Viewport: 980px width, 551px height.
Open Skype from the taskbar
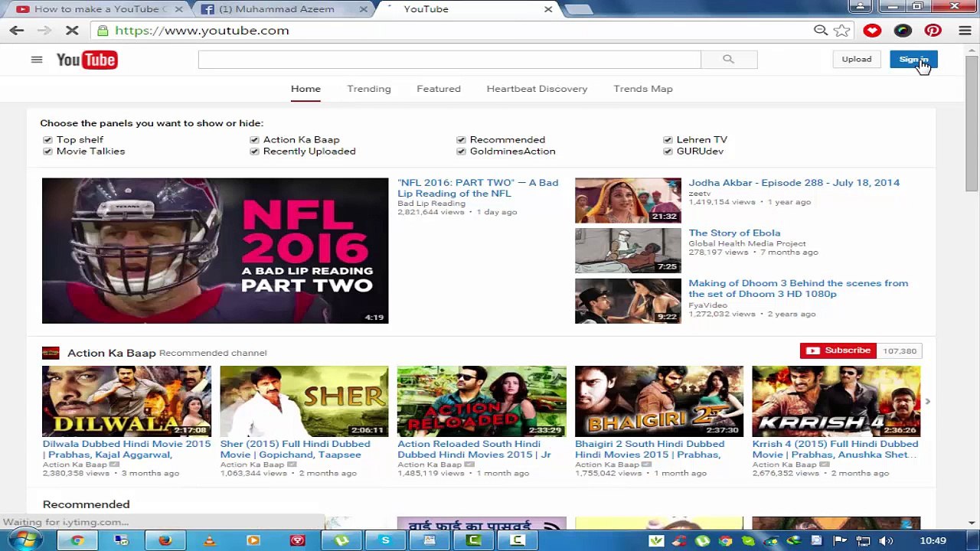[x=385, y=540]
